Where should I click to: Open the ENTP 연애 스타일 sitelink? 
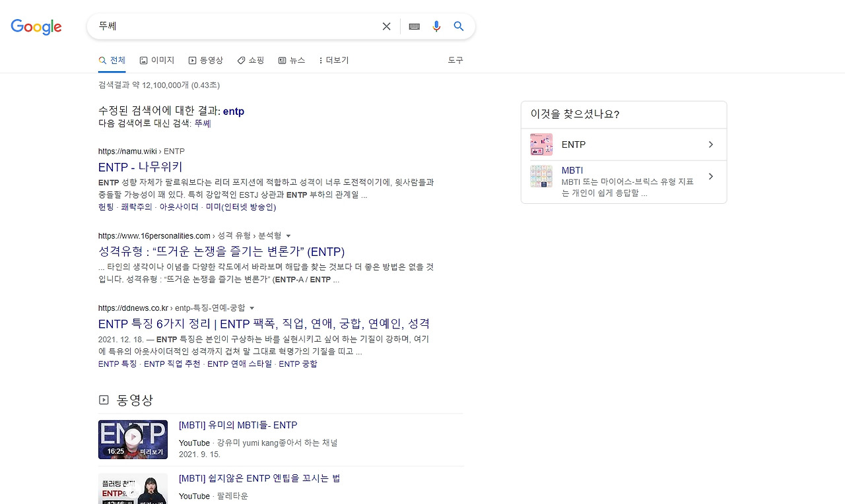(240, 364)
